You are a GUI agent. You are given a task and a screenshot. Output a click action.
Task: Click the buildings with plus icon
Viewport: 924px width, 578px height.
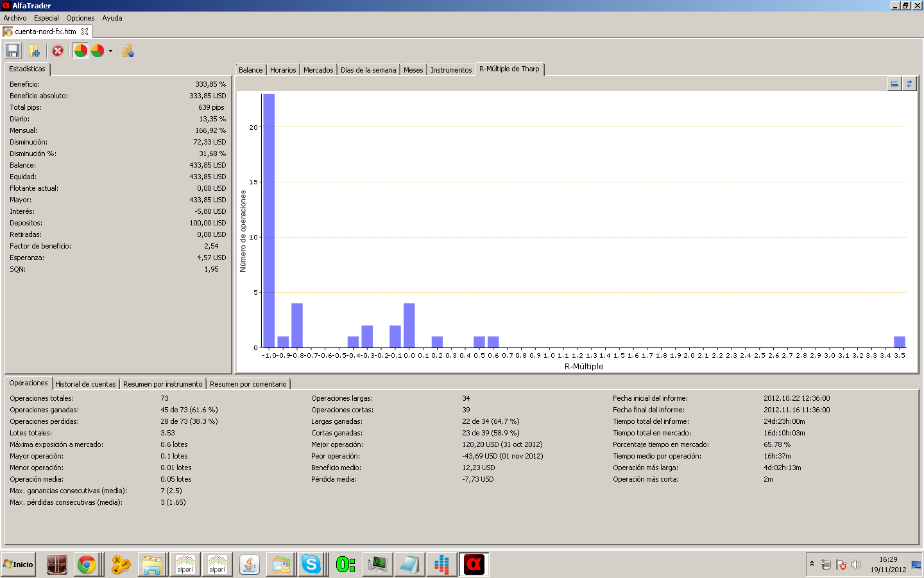(128, 51)
